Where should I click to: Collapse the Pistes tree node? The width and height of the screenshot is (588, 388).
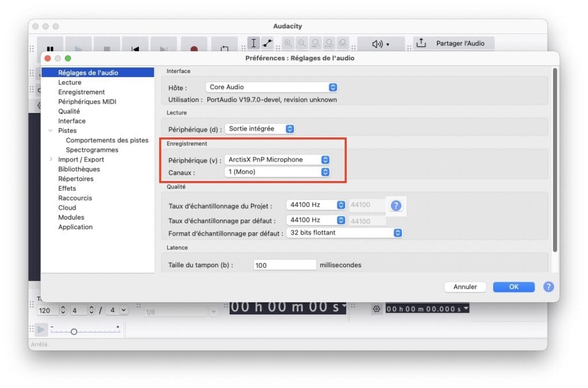click(51, 130)
